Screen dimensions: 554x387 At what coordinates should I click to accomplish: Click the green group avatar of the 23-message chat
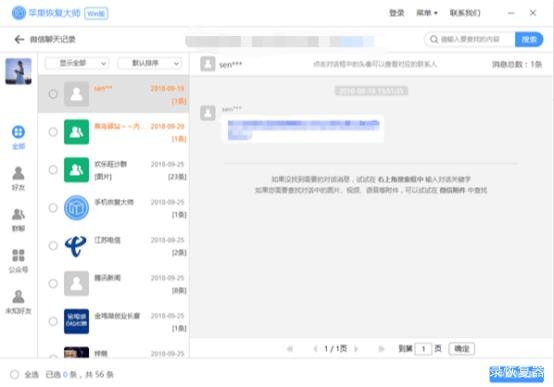tap(76, 170)
